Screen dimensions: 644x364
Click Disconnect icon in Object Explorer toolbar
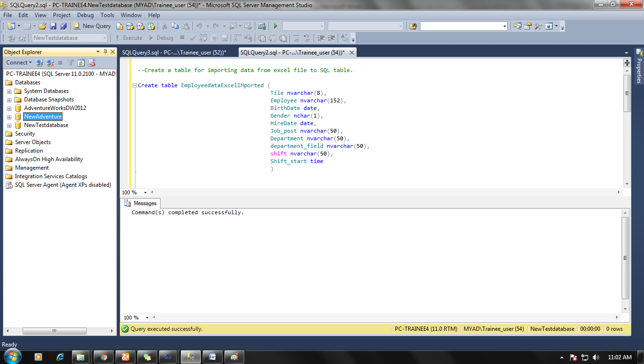coord(50,63)
